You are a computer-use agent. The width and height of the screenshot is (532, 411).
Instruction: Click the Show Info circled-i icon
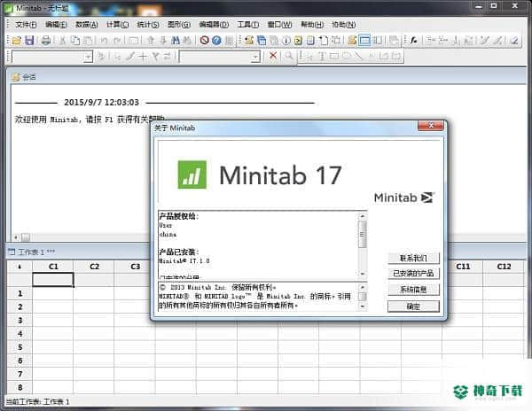click(286, 41)
